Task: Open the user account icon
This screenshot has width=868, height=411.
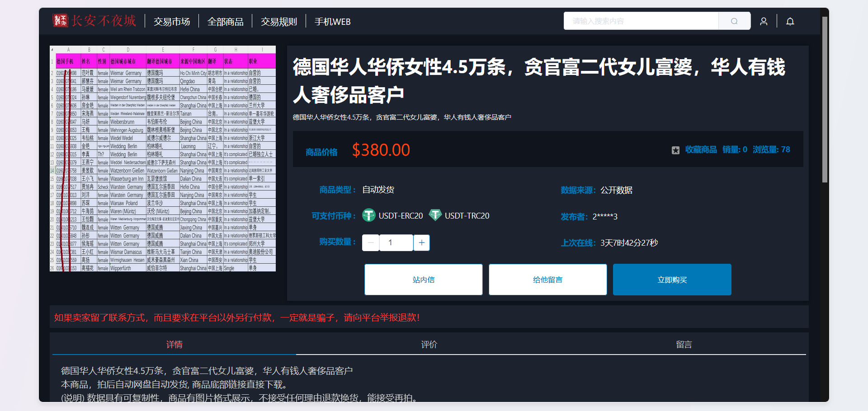Action: tap(764, 21)
